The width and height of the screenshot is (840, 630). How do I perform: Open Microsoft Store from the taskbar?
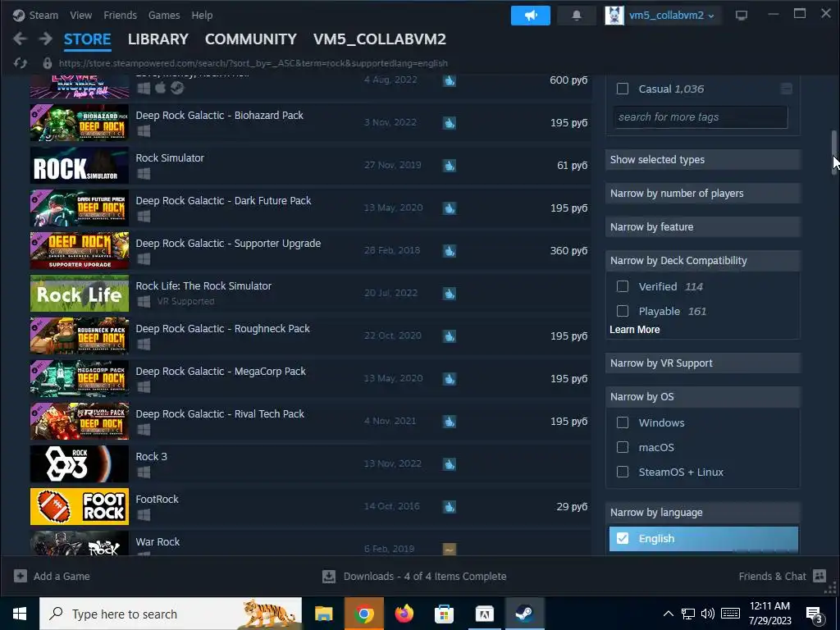click(444, 614)
